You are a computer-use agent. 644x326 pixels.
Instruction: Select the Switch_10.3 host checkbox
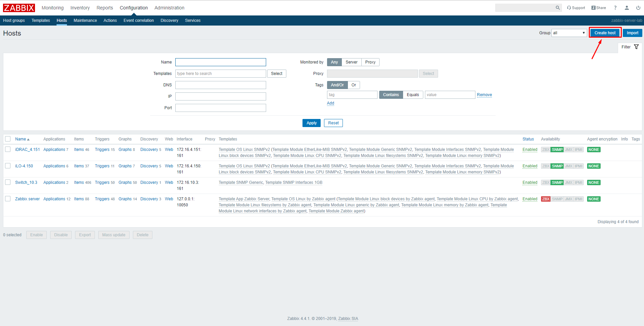[8, 182]
